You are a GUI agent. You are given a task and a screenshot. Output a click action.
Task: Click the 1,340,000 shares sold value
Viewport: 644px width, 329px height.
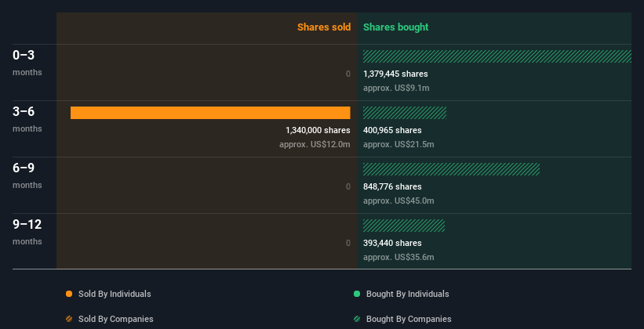click(318, 130)
